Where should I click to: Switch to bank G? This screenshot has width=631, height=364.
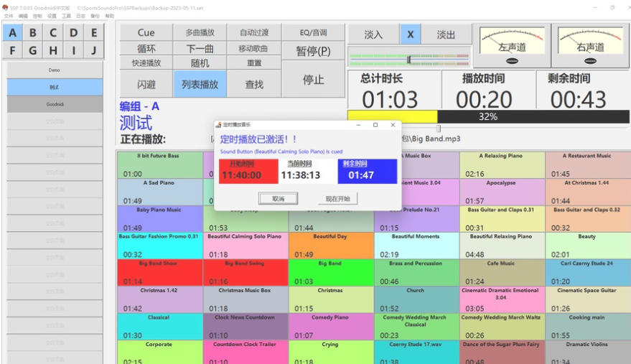point(33,50)
